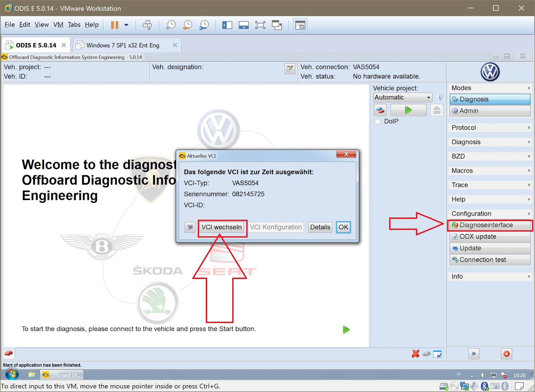This screenshot has height=392, width=535.
Task: Click the screenshot camera icon in VCI dialog
Action: coord(190,227)
